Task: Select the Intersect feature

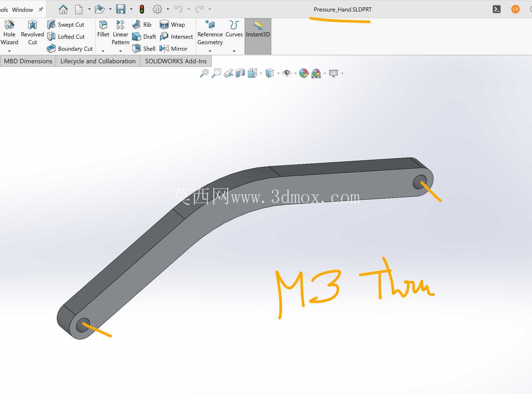Action: tap(176, 37)
